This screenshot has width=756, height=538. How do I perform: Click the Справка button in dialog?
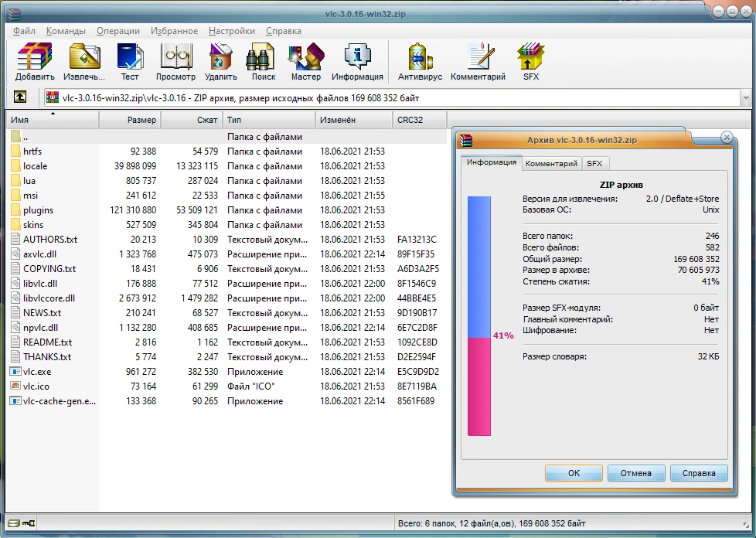click(x=699, y=473)
